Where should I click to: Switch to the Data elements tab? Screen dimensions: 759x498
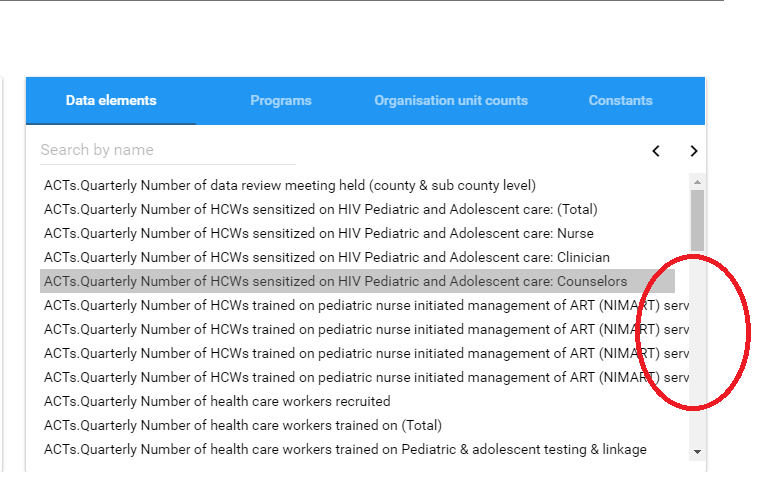(x=111, y=101)
